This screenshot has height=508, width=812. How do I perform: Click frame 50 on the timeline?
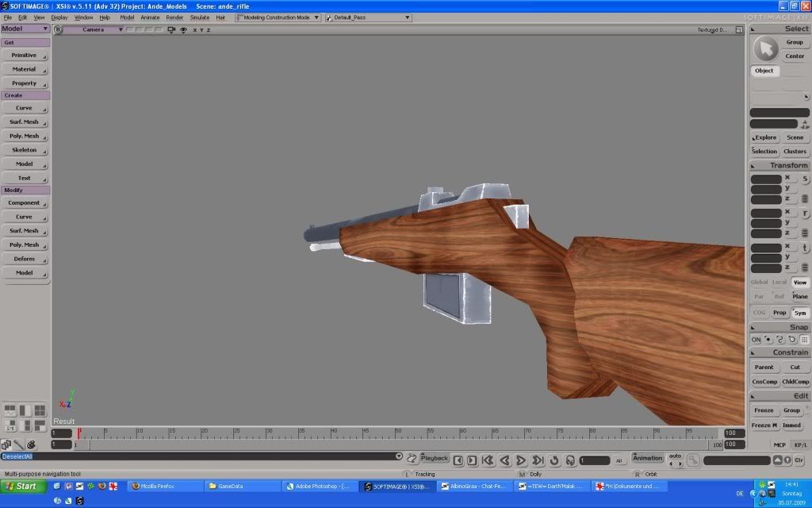[398, 433]
